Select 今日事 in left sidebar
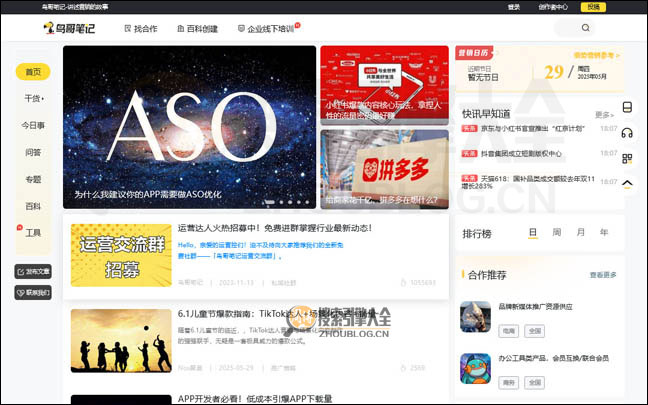 [33, 125]
